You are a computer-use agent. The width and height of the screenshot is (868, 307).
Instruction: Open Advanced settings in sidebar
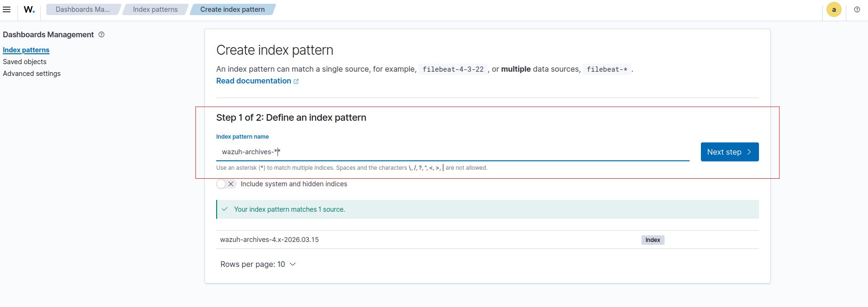[32, 74]
